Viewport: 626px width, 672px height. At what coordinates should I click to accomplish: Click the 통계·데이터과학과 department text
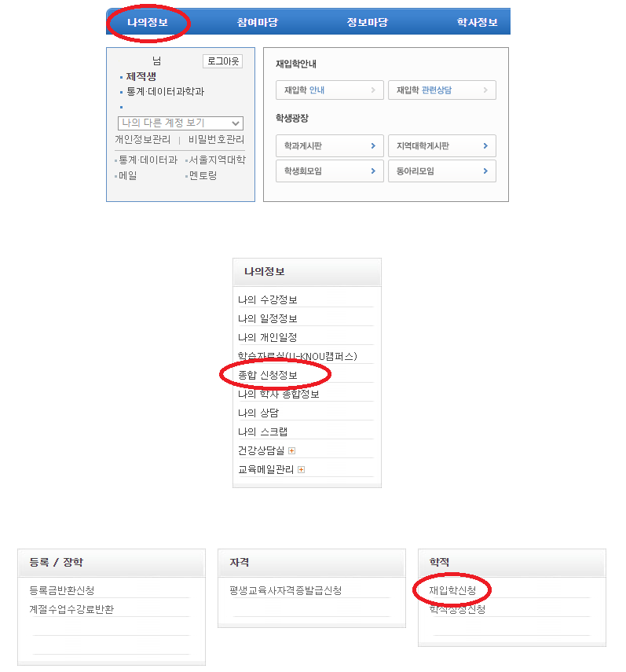tap(165, 91)
